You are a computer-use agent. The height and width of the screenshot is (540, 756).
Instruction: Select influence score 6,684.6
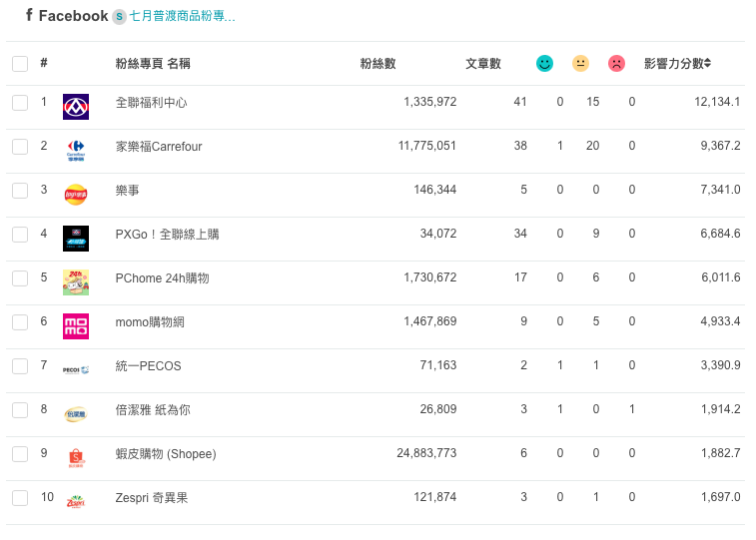click(x=720, y=234)
